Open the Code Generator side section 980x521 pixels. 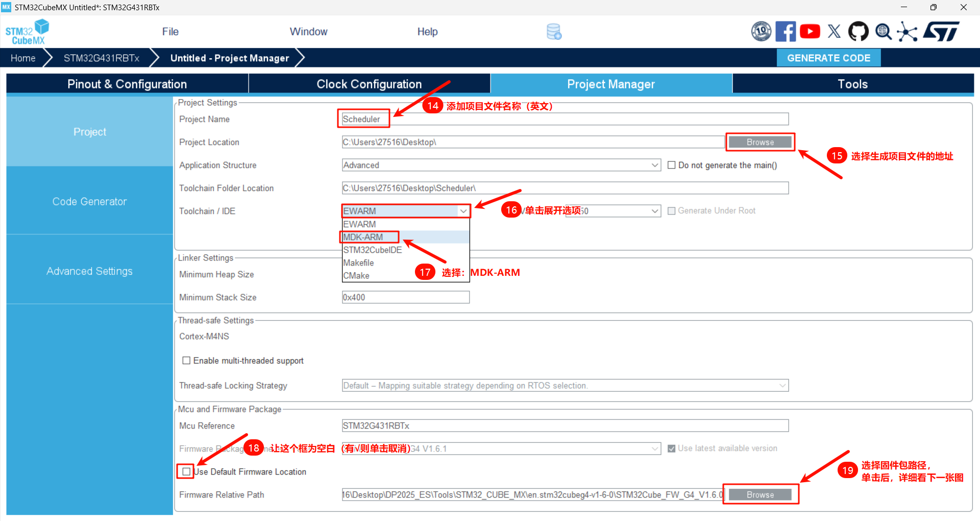pyautogui.click(x=89, y=201)
